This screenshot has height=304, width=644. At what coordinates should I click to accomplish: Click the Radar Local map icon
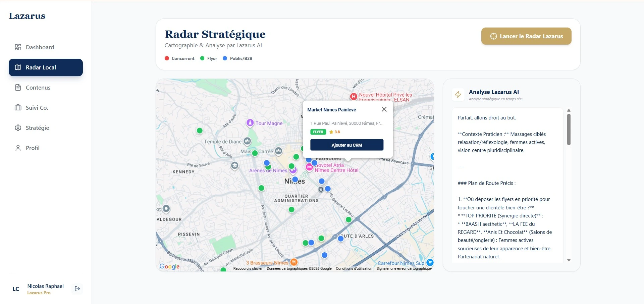[18, 67]
